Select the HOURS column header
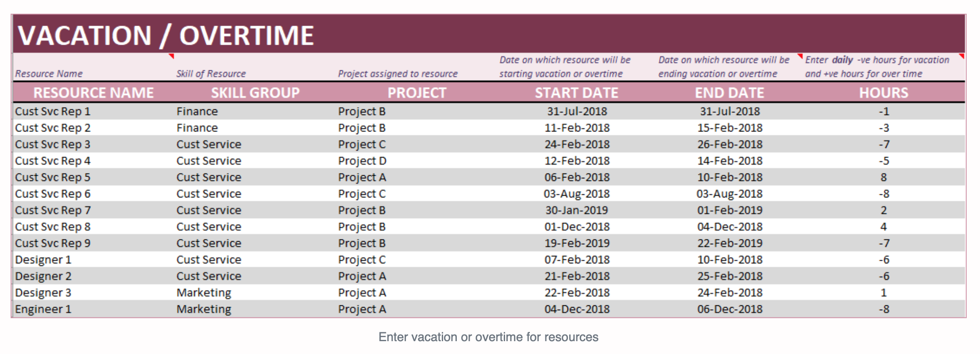Viewport: 980px width, 354px height. [x=884, y=92]
